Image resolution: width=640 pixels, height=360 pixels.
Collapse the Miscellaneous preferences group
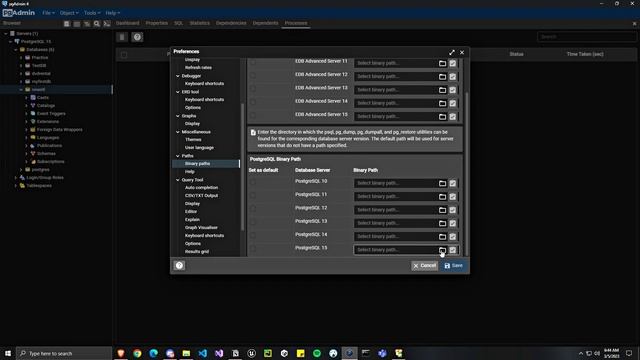(178, 132)
